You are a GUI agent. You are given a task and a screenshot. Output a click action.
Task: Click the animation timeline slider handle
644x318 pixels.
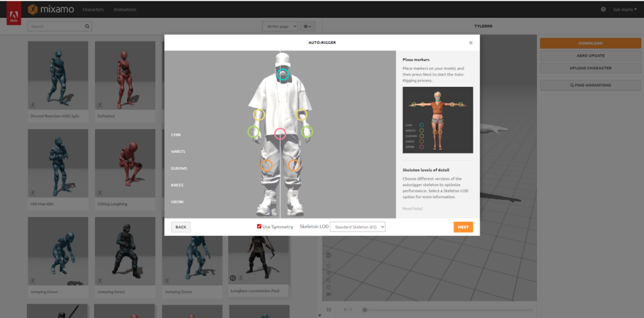point(365,310)
